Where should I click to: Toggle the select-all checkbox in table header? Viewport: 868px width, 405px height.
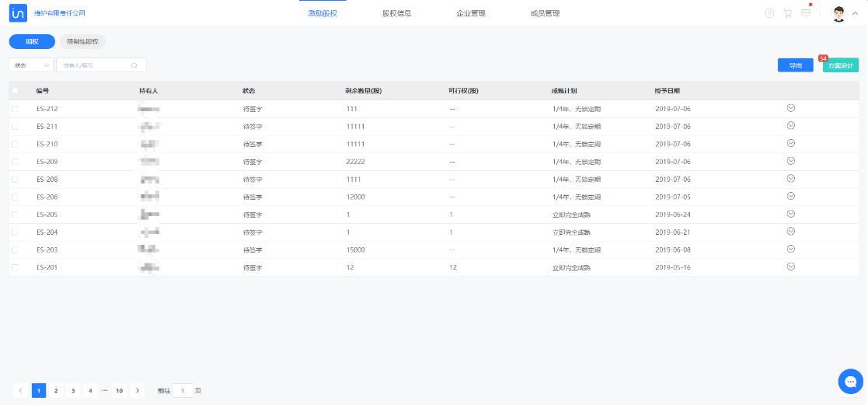point(15,91)
